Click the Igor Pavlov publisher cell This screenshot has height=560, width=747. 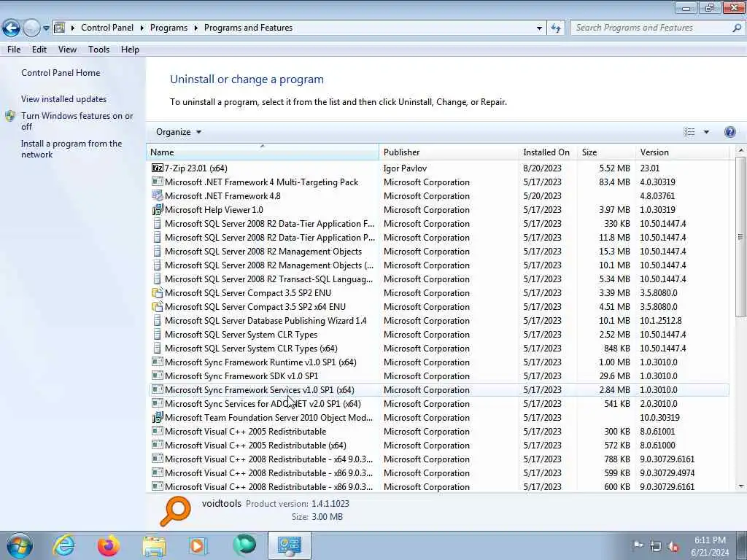405,168
